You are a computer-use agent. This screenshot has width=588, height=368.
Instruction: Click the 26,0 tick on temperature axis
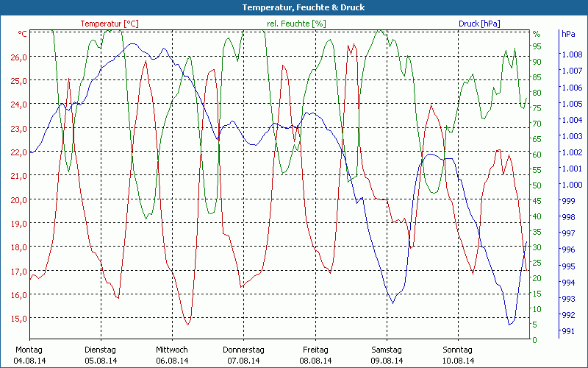[18, 57]
